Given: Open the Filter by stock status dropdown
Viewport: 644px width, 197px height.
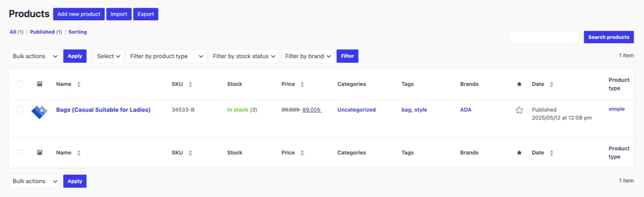Looking at the screenshot, I should click(x=244, y=56).
